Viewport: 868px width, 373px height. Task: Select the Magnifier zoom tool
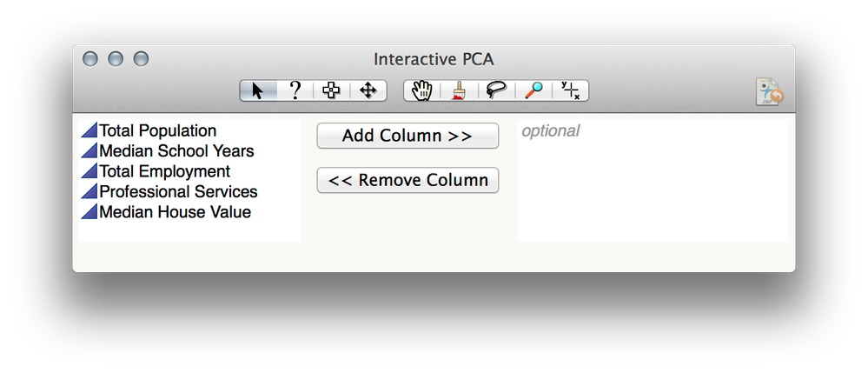[x=533, y=90]
